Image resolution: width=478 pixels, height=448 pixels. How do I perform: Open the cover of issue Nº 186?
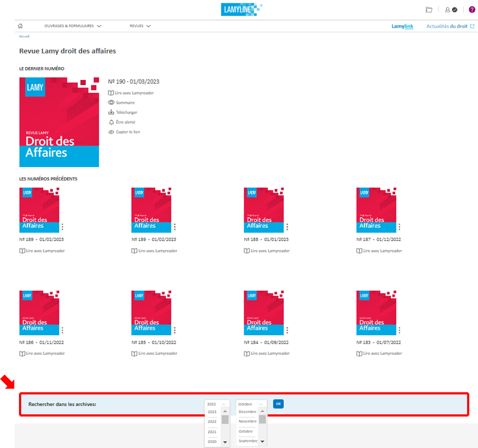coord(39,313)
